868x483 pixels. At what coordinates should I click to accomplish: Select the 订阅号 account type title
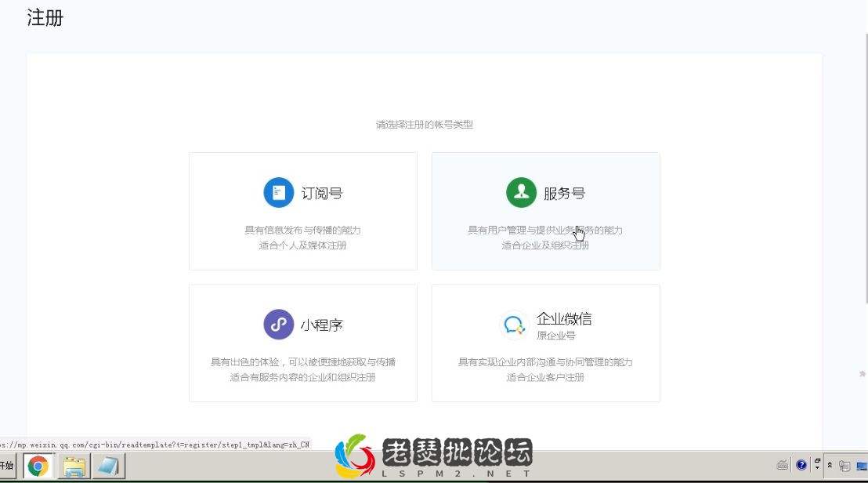[322, 194]
